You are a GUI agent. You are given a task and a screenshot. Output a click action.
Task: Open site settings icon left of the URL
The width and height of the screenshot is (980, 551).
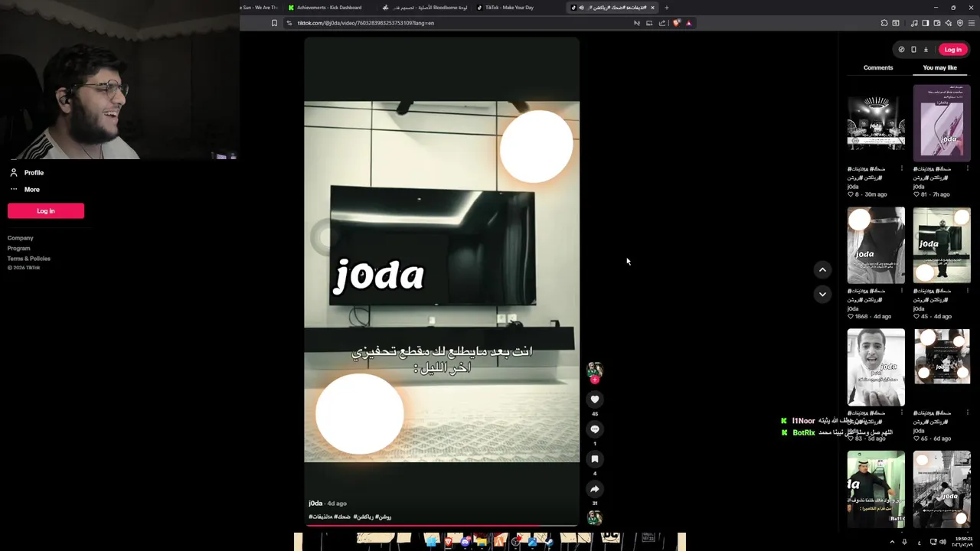point(289,23)
